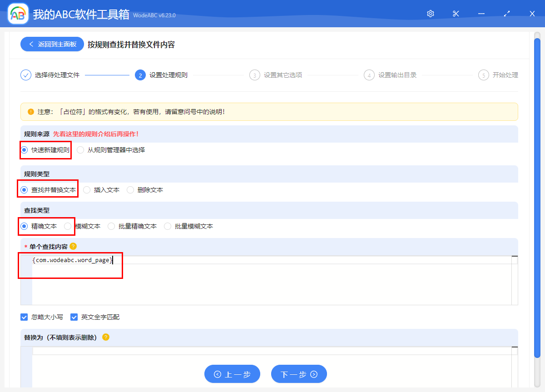Disable 英文全字匹配 matching
The width and height of the screenshot is (545, 392).
point(74,317)
